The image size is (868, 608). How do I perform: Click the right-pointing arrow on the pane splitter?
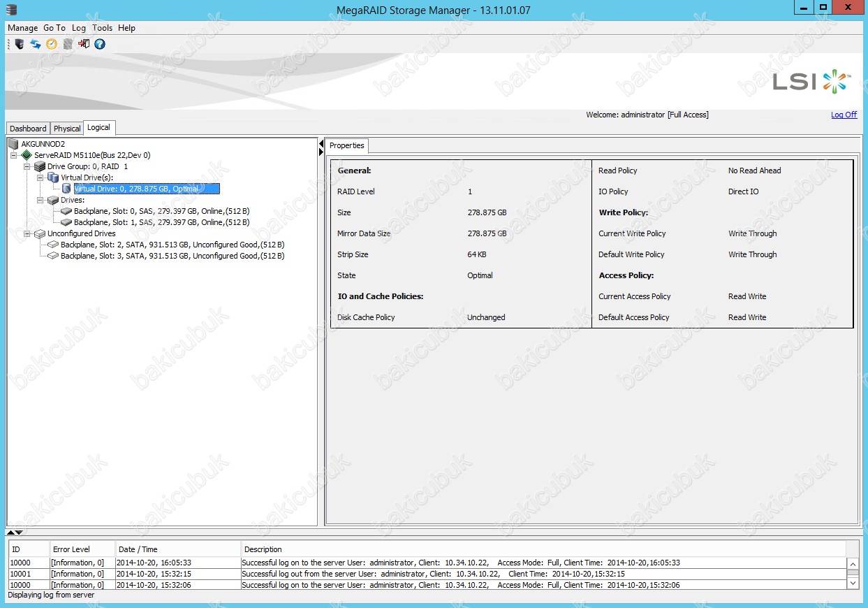(x=321, y=152)
